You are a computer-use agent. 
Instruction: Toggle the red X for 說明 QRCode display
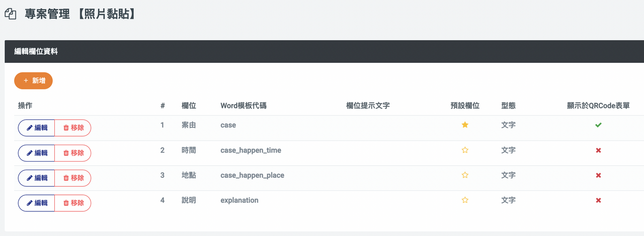[598, 200]
